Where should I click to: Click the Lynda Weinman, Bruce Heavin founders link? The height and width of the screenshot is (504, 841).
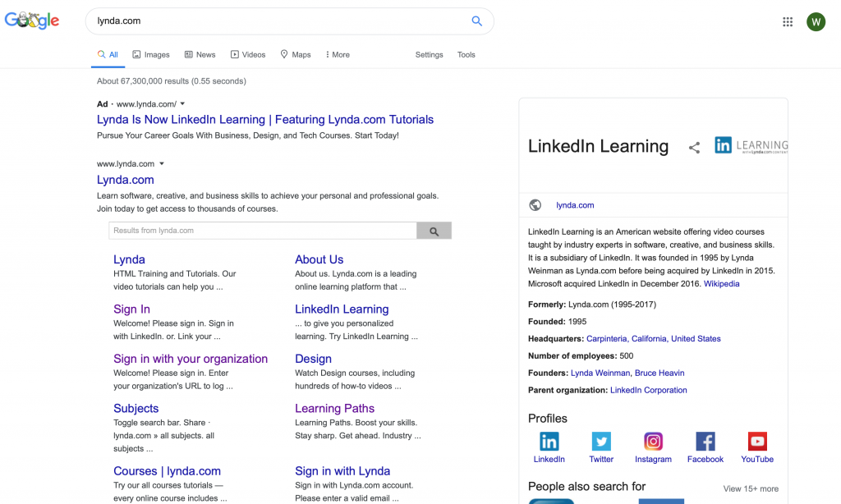(627, 373)
